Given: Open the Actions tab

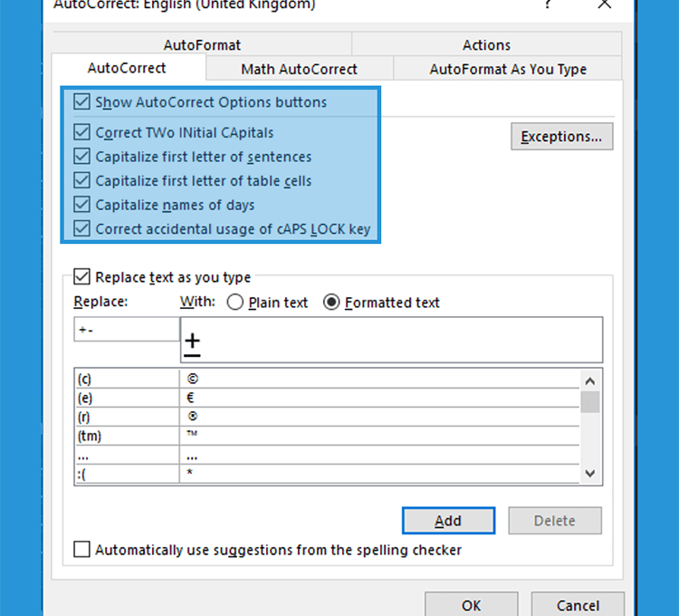Looking at the screenshot, I should pyautogui.click(x=487, y=44).
